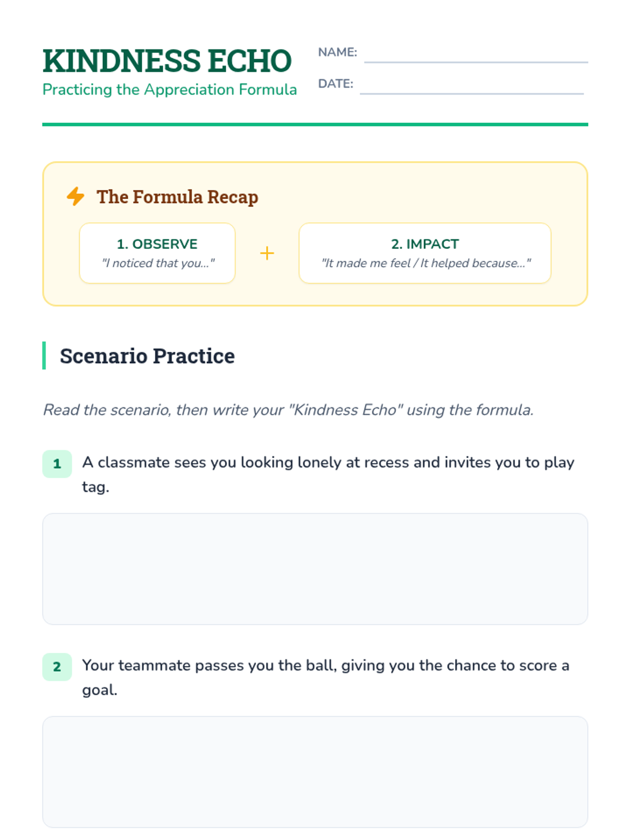Screen dimensions: 630x840
Task: Click the answer box for the teammate scenario
Action: (315, 772)
